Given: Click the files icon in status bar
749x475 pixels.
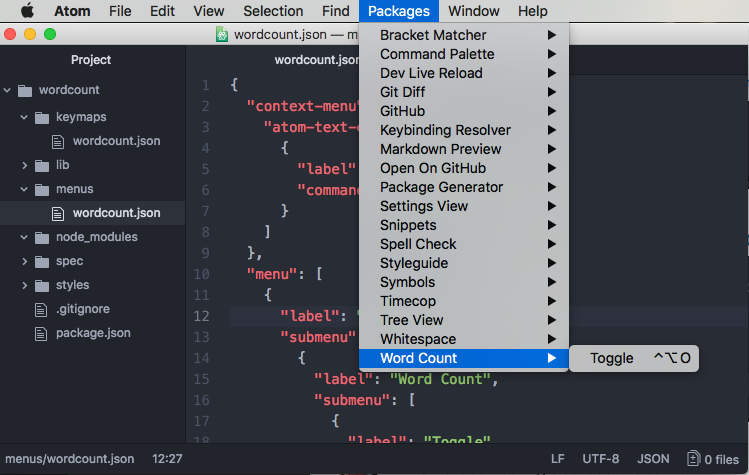Looking at the screenshot, I should (x=694, y=459).
